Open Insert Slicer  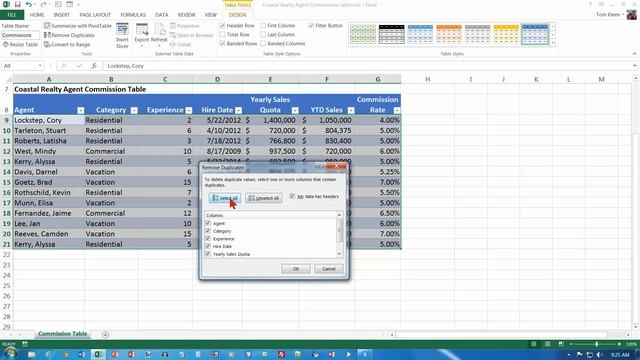point(122,36)
